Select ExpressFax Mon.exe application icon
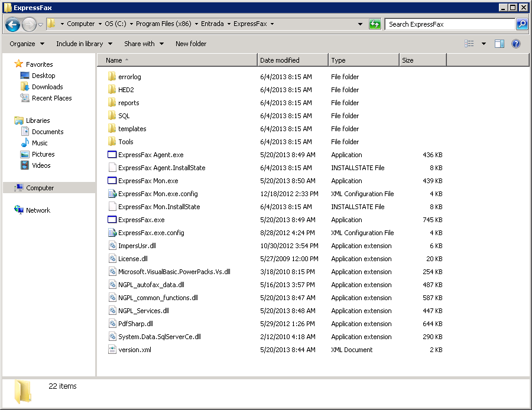The image size is (532, 410). [x=112, y=180]
